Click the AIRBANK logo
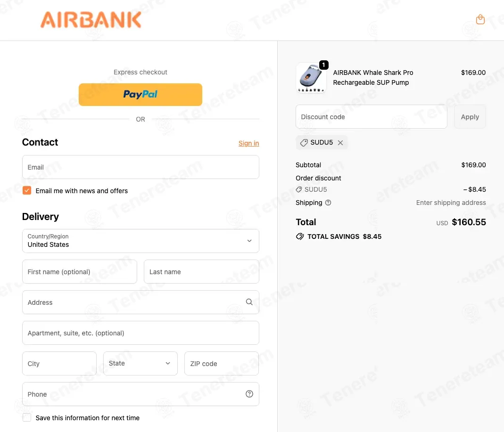The image size is (504, 432). pos(91,20)
